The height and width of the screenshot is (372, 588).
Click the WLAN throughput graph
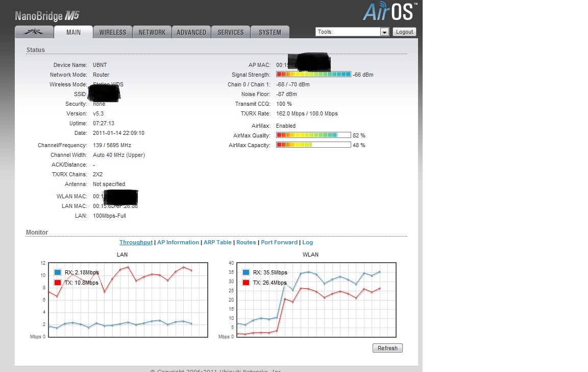(316, 300)
